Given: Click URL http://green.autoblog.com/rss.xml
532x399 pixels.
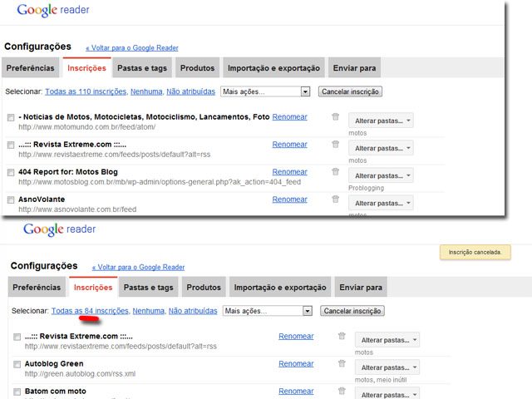Looking at the screenshot, I should tap(80, 373).
